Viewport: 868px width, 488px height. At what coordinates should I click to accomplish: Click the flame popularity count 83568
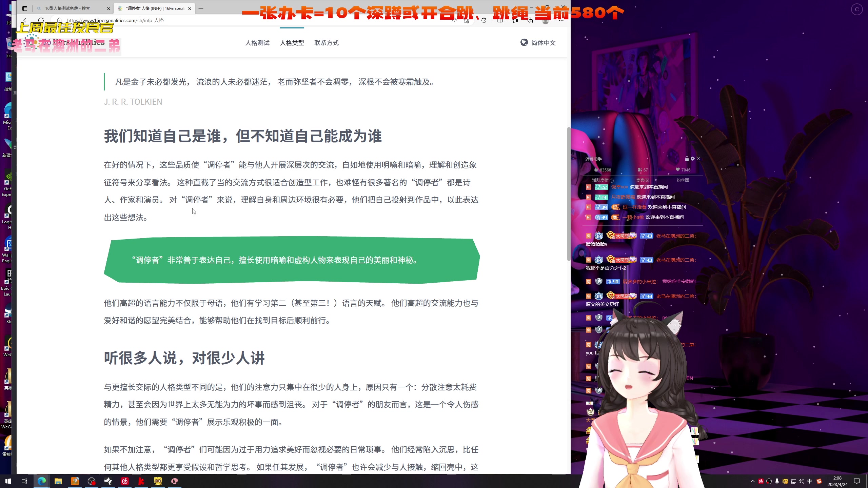pos(603,170)
